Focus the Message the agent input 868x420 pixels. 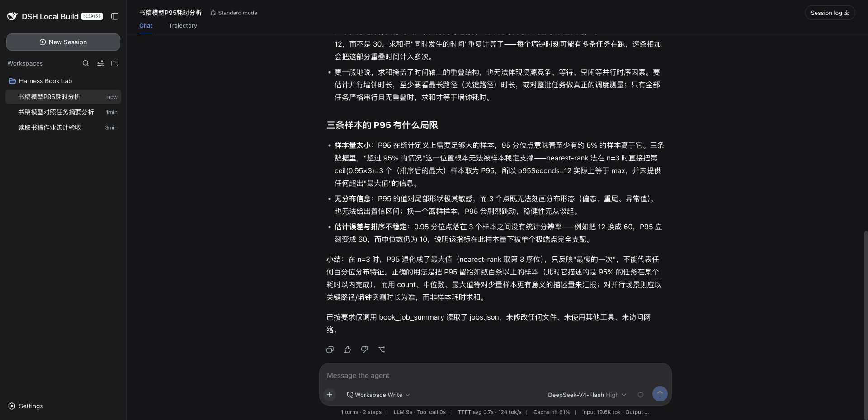495,376
